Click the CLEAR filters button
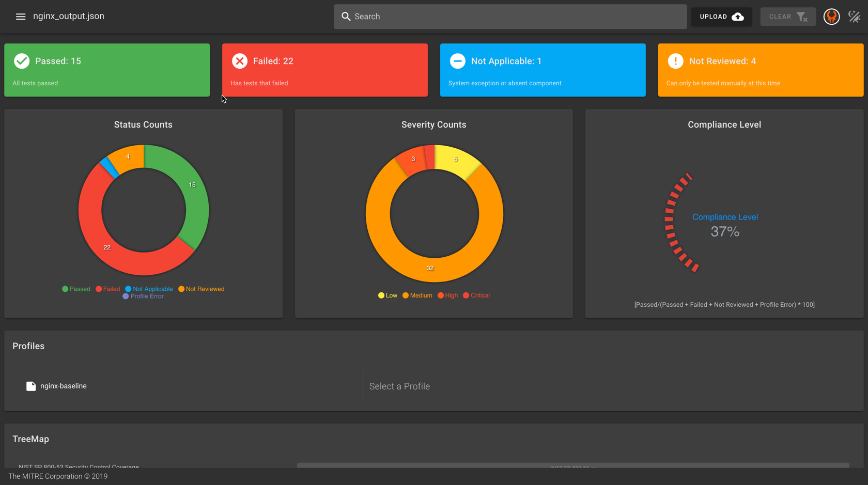This screenshot has height=485, width=868. (788, 17)
